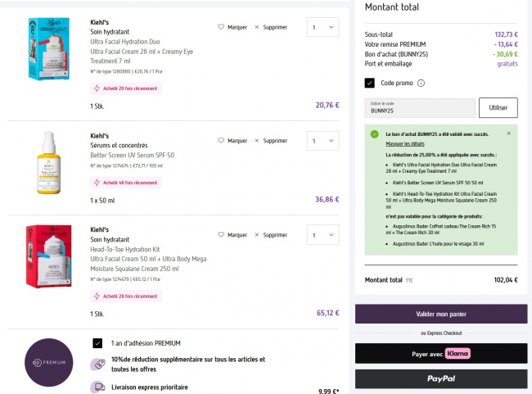The height and width of the screenshot is (394, 532).
Task: Click X icon to remove Head-To-Toe Hydration Kit
Action: [257, 234]
